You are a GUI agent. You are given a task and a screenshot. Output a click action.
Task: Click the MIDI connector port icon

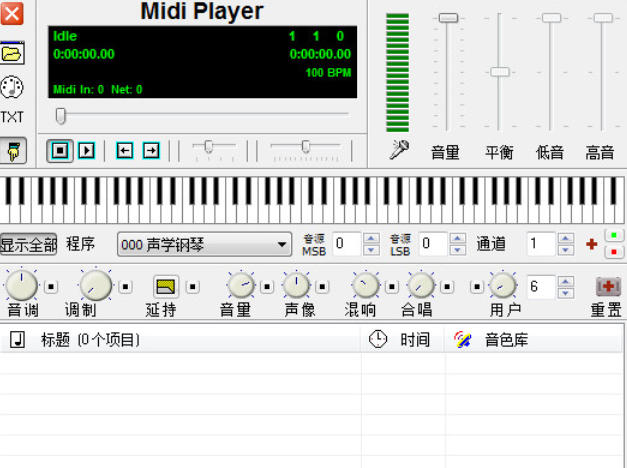(12, 86)
